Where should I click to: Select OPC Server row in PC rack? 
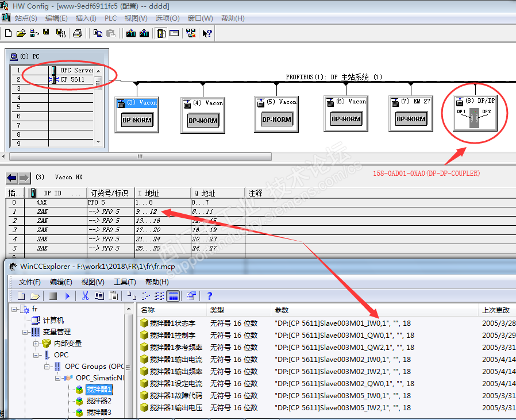pos(53,70)
